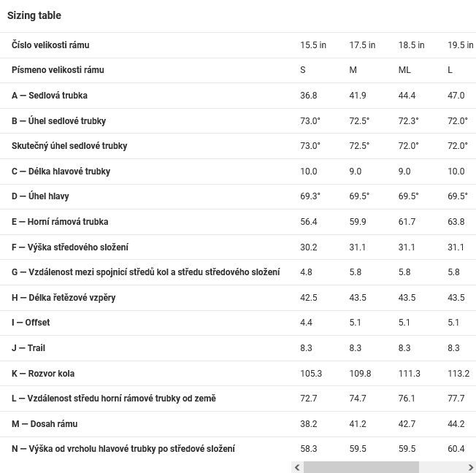The width and height of the screenshot is (476, 473).
Task: Click the 'D — Úhel hlavy' row label
Action: (x=40, y=196)
